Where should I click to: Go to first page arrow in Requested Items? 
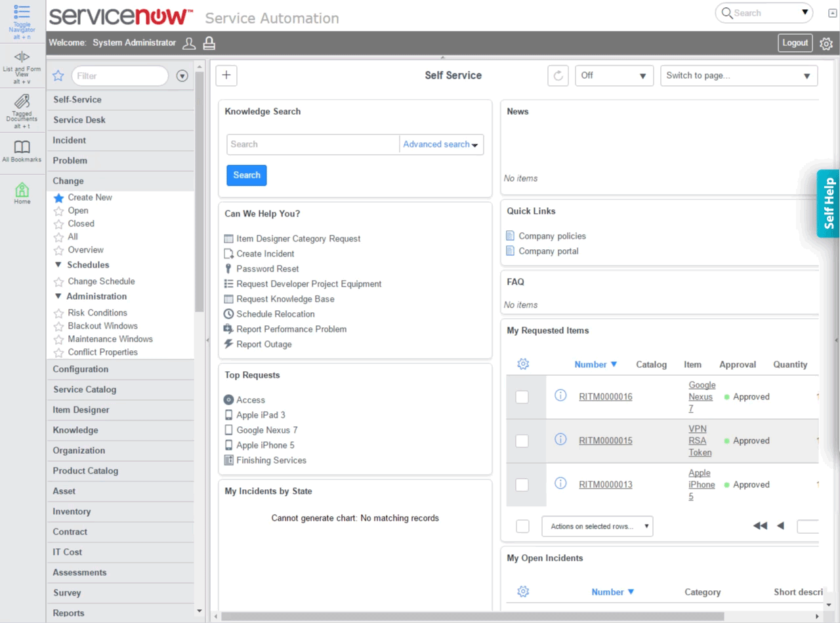760,526
